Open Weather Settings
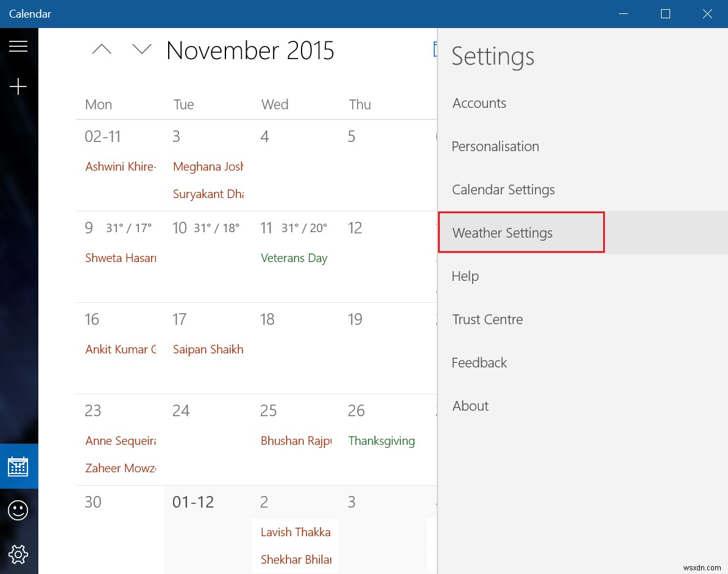 502,233
